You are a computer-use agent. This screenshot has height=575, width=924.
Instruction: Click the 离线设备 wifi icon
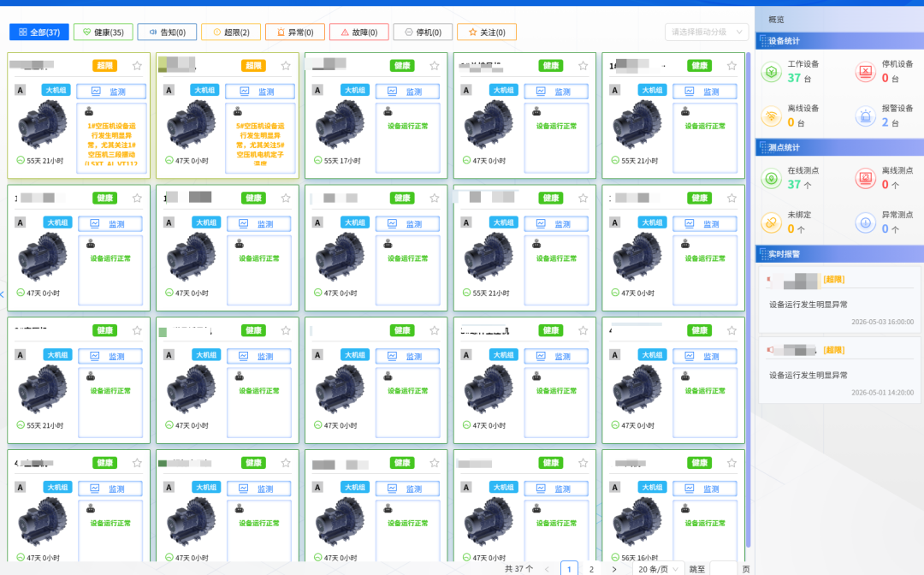click(x=771, y=116)
